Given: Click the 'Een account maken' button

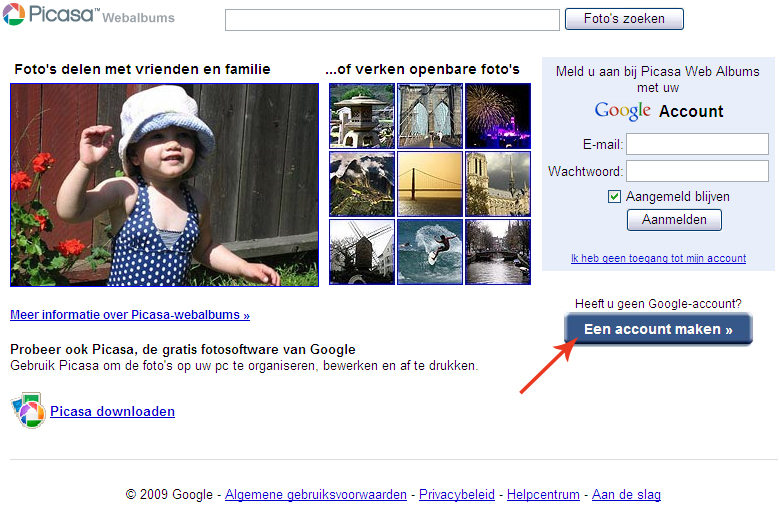Looking at the screenshot, I should click(658, 329).
